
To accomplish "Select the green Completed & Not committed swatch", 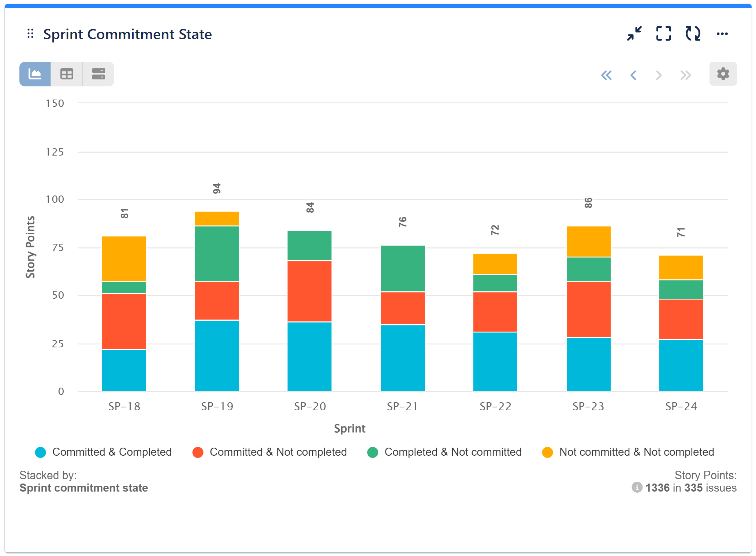I will pos(373,452).
